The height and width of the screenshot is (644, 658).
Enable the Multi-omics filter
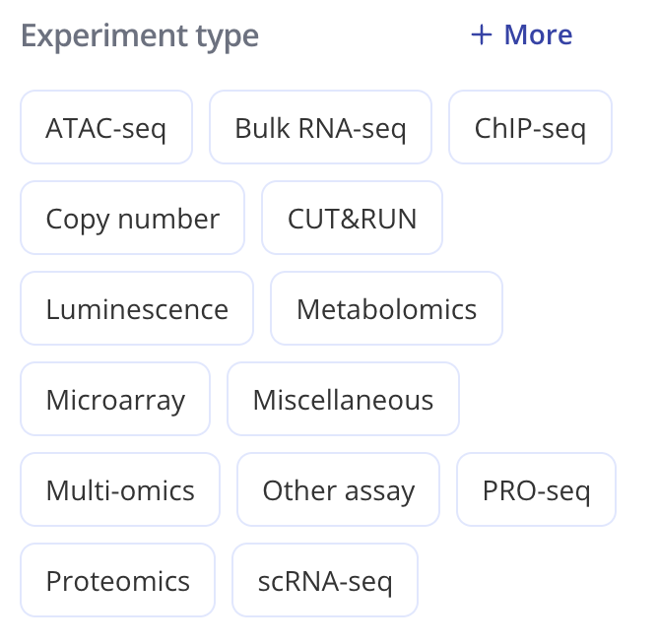click(120, 490)
